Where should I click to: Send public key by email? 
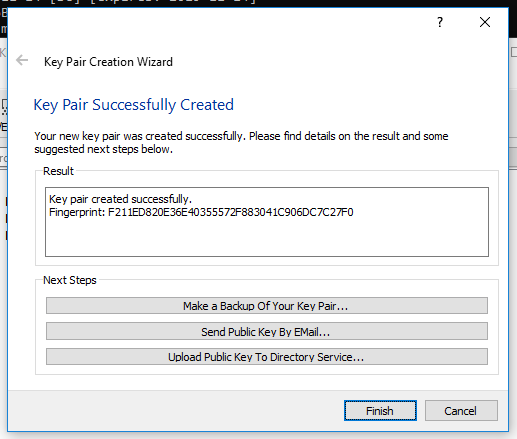267,331
